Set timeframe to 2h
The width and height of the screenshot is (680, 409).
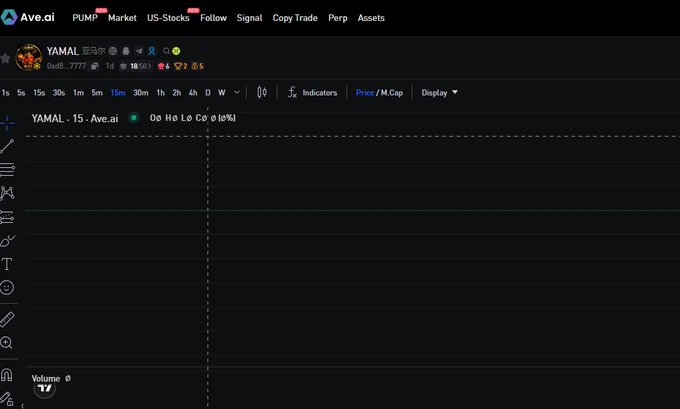pos(177,93)
